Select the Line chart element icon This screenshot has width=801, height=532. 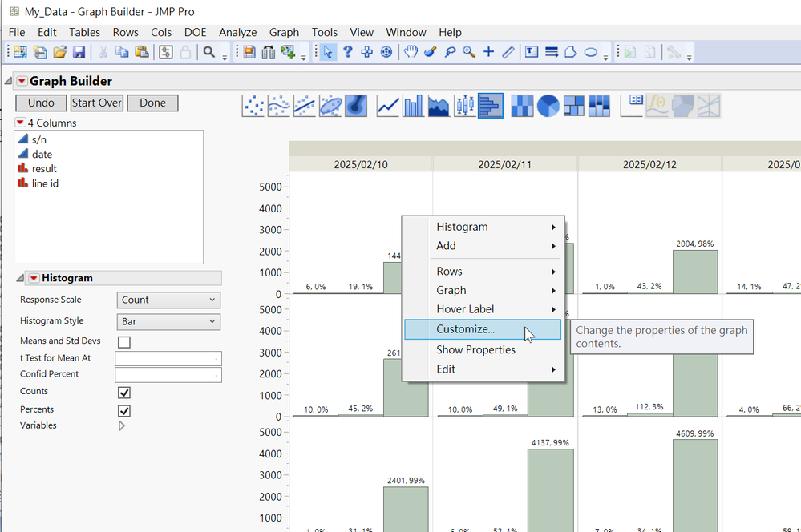coord(388,107)
